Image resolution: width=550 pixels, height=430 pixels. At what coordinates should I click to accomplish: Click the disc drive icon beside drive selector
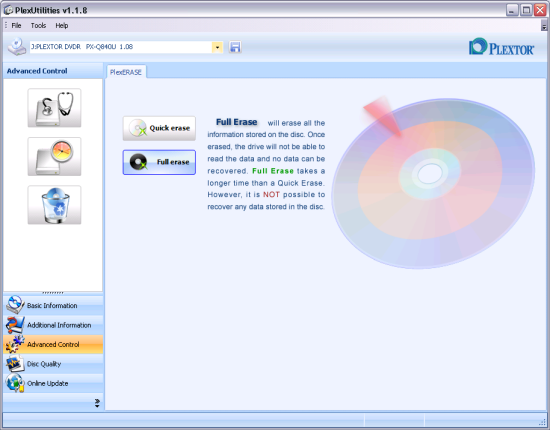pyautogui.click(x=17, y=47)
